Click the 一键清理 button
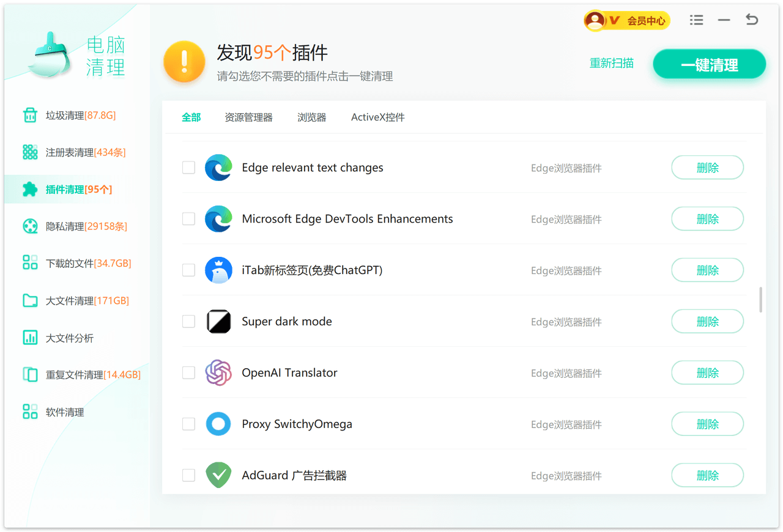This screenshot has height=532, width=783. (709, 65)
